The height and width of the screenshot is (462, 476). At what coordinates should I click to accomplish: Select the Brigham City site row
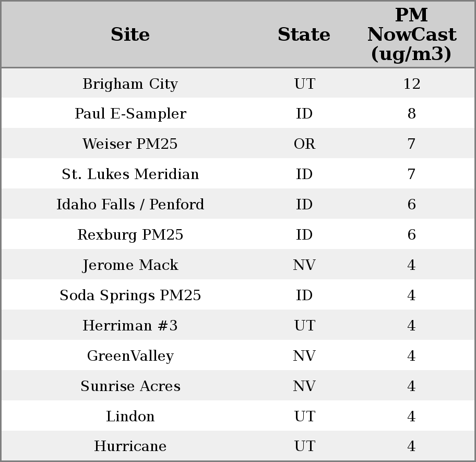(130, 84)
